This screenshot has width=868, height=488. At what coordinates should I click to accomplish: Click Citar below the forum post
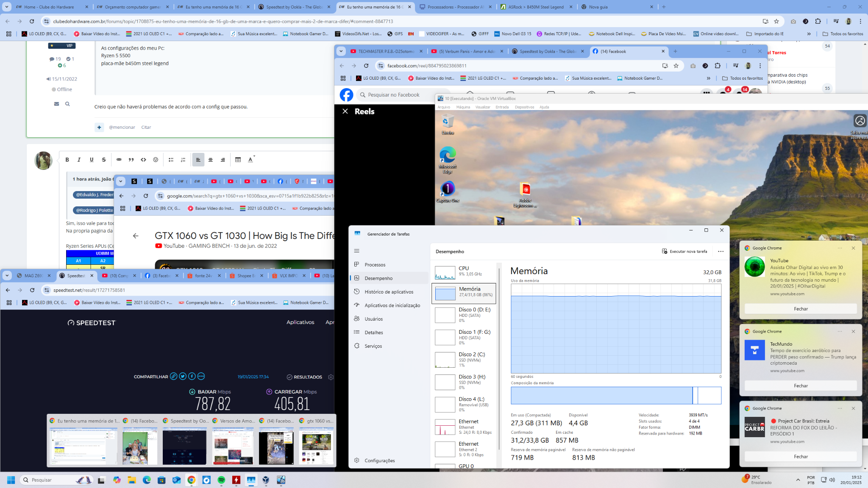click(x=146, y=127)
